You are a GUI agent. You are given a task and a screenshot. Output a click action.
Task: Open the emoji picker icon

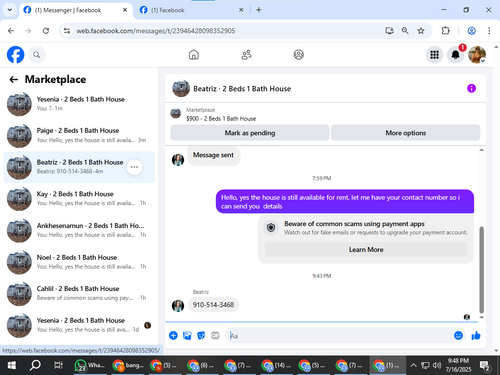[458, 335]
